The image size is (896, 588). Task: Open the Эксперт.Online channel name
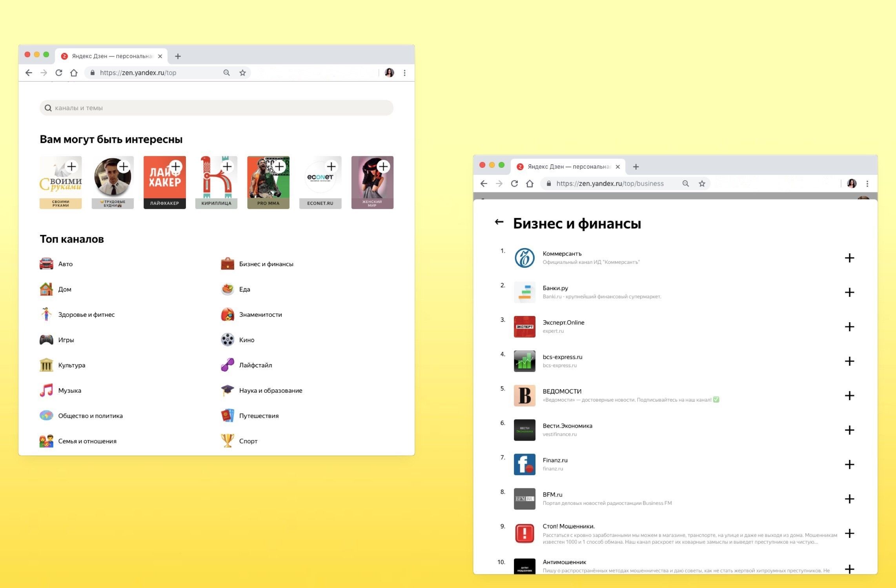pos(563,322)
